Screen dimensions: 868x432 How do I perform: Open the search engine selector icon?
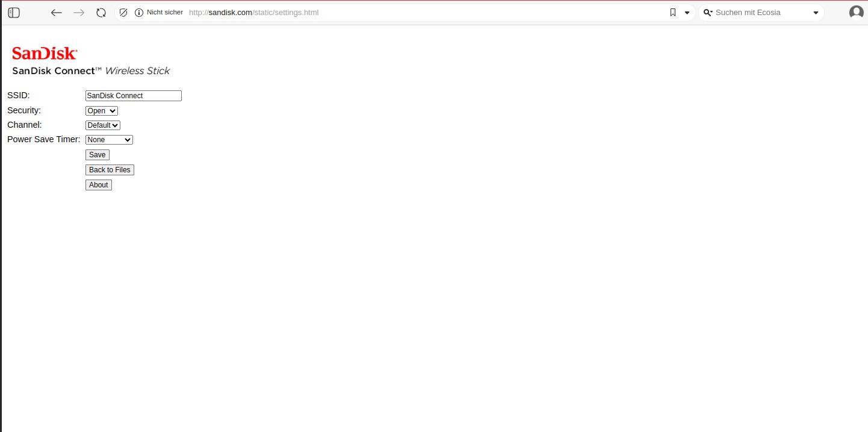coord(708,13)
